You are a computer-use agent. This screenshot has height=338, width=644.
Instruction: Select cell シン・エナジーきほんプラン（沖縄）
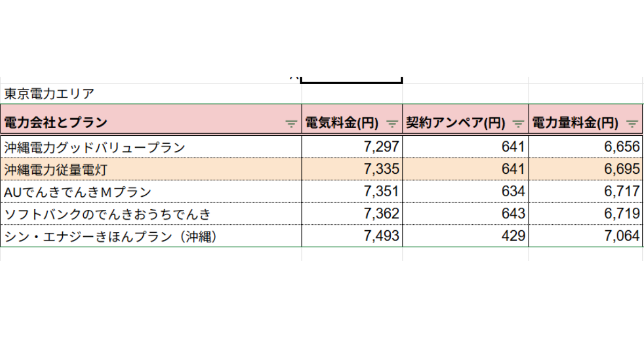(x=151, y=236)
